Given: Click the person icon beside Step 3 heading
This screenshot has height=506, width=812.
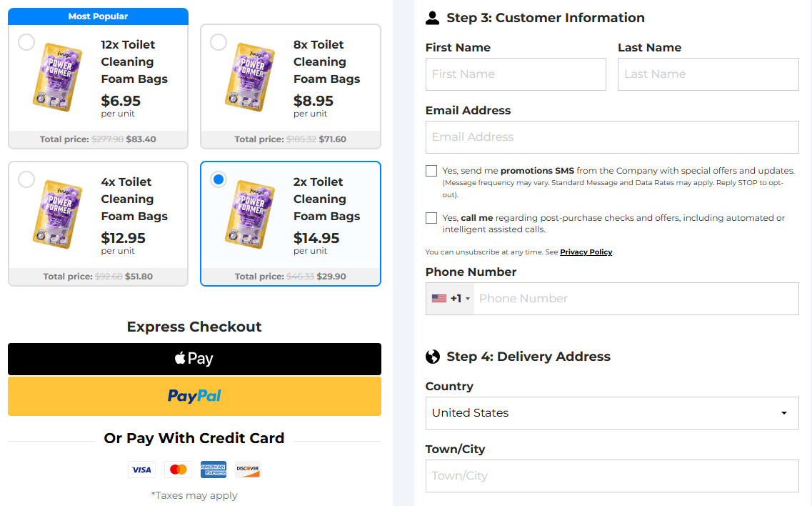Looking at the screenshot, I should point(432,18).
